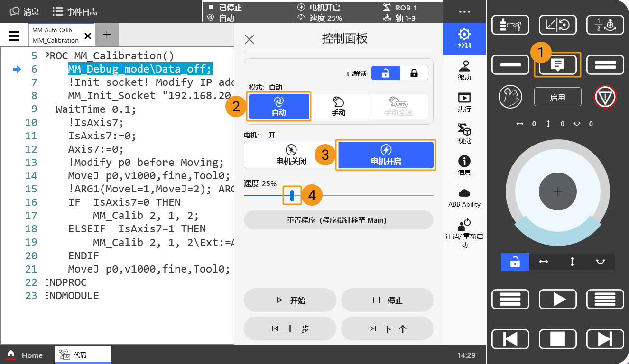The image size is (629, 364).
Task: Expand the three-dots overflow menu
Action: [x=464, y=11]
